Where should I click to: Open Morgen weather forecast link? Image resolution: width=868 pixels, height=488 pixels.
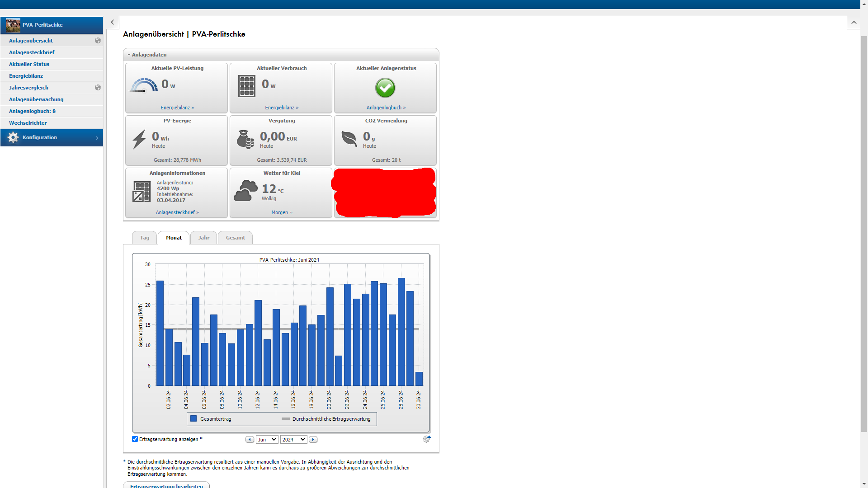[x=282, y=212]
